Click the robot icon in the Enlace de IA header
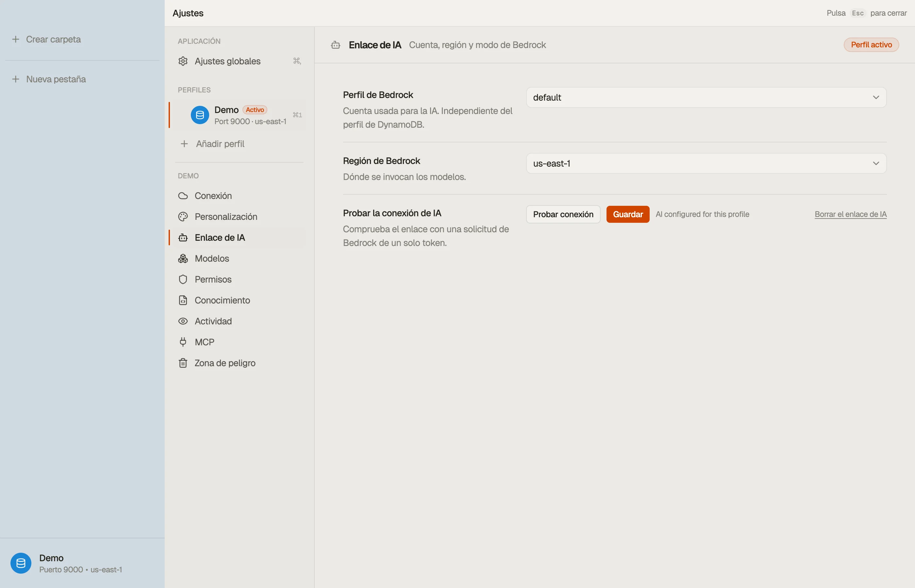This screenshot has height=588, width=915. click(336, 45)
